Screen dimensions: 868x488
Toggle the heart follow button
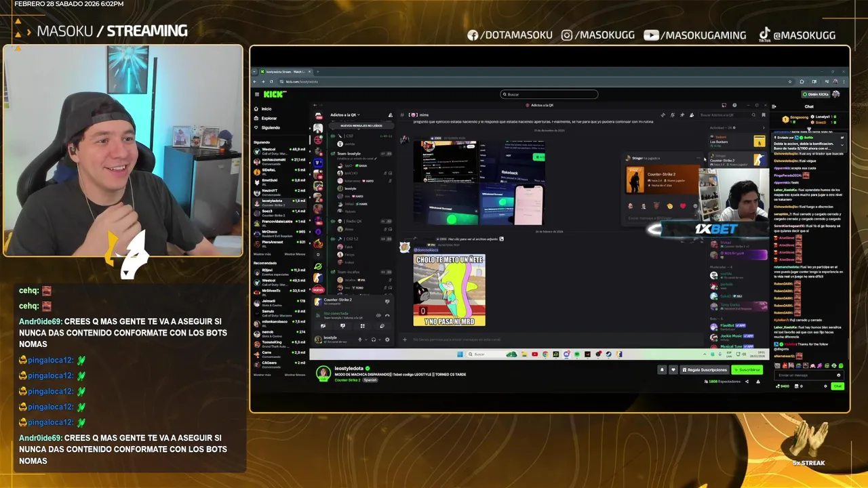[x=673, y=370]
